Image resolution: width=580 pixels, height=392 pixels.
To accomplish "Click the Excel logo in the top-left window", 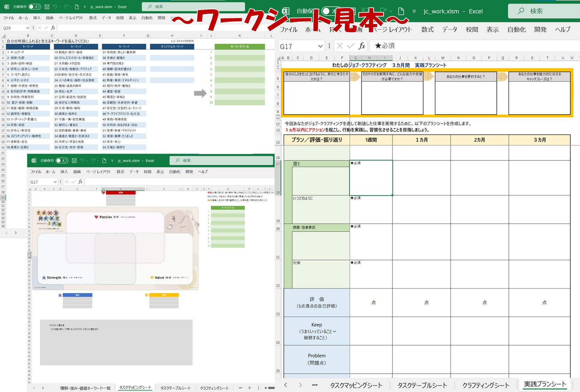I will (6, 7).
